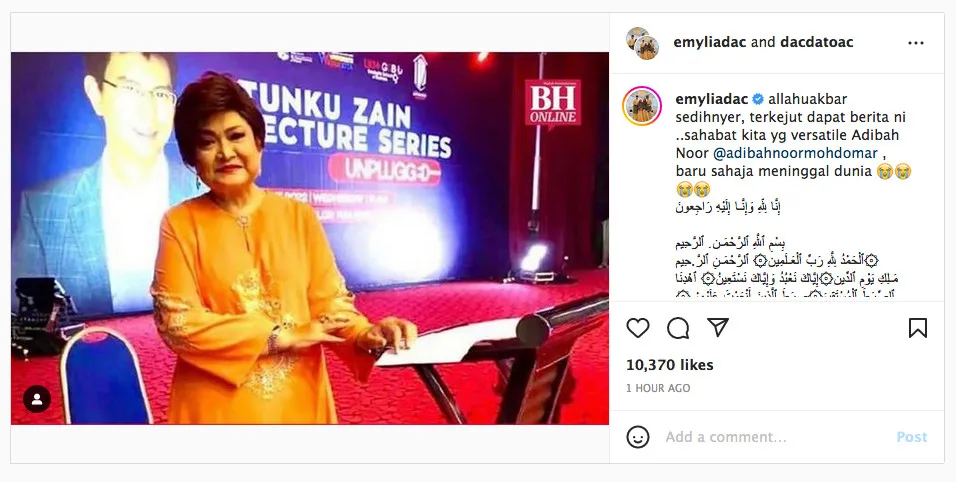Image resolution: width=956 pixels, height=482 pixels.
Task: Share post using paper plane icon
Action: [718, 327]
